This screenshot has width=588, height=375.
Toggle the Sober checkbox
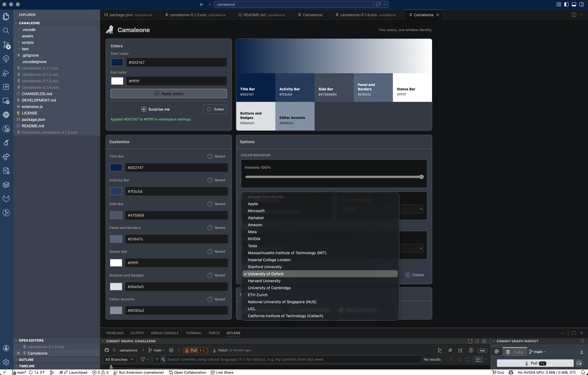(209, 109)
